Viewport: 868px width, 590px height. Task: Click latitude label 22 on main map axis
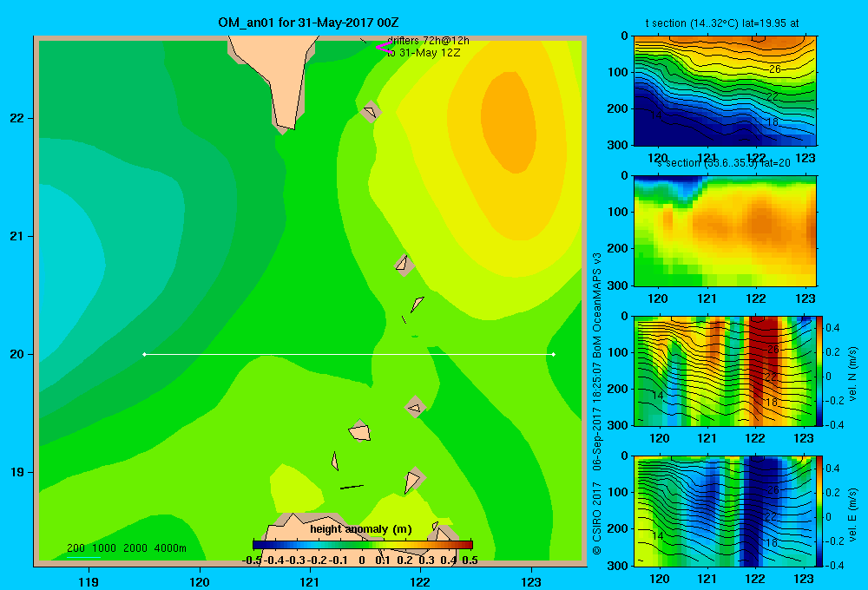pos(17,118)
